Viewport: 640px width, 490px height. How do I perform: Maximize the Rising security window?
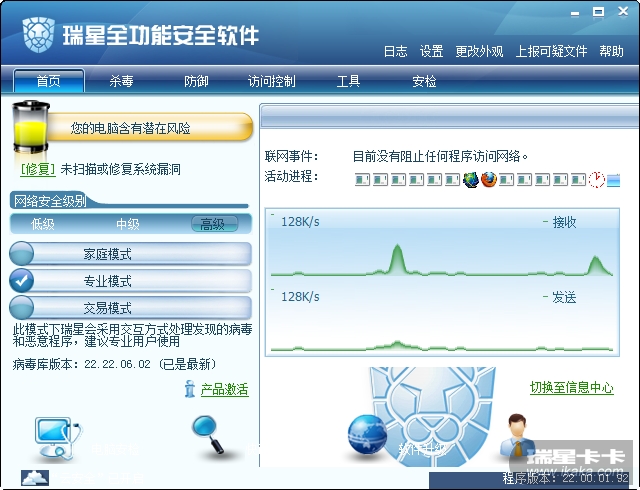(598, 12)
